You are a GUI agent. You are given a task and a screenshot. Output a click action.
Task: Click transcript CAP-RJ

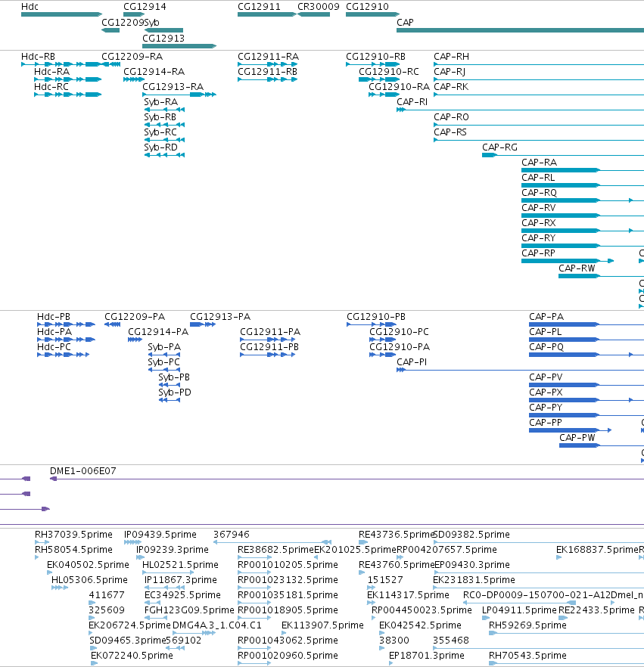(x=539, y=79)
